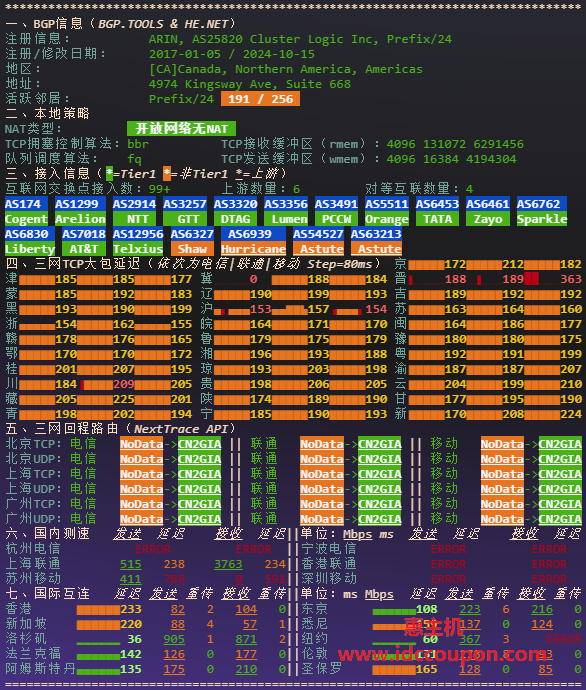Click the ARIN AS25820 Cluster Logic registration line
The image size is (586, 690).
point(300,39)
